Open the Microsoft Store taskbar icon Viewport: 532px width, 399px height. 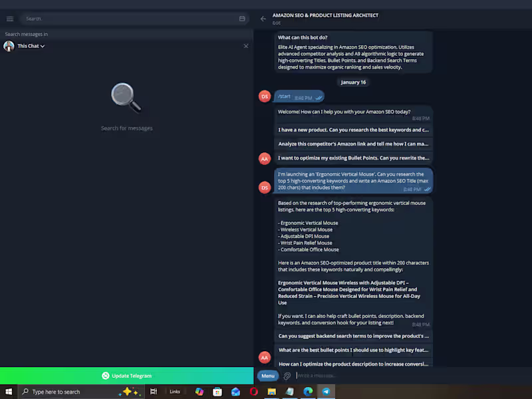[217, 392]
